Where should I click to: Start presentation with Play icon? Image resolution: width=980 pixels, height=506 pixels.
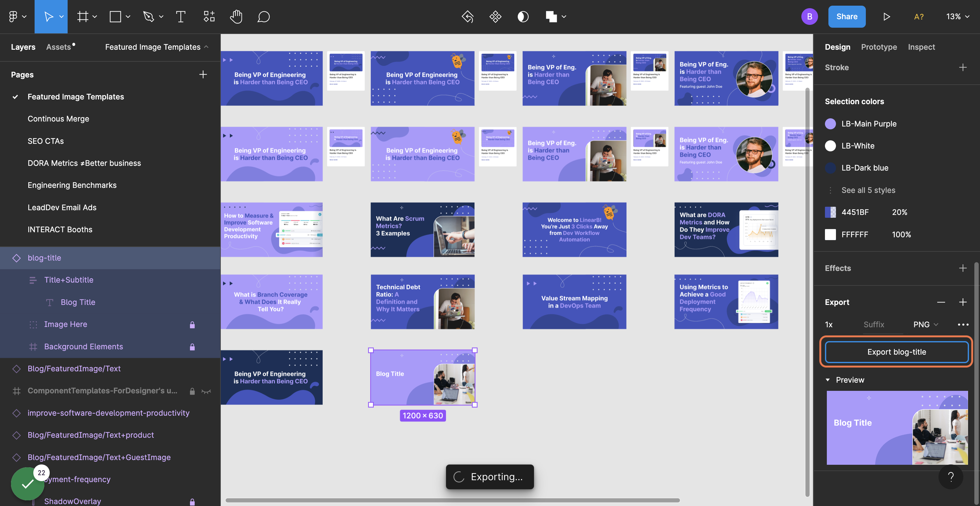point(886,16)
